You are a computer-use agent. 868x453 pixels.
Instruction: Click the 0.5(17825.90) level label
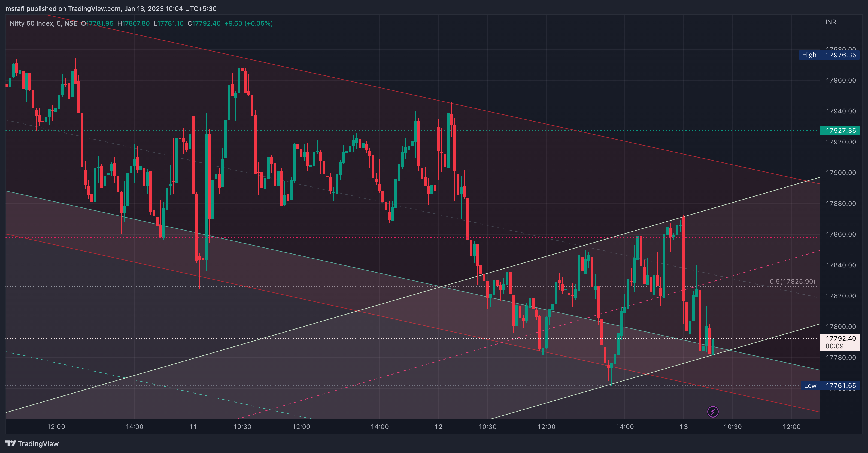click(x=793, y=282)
